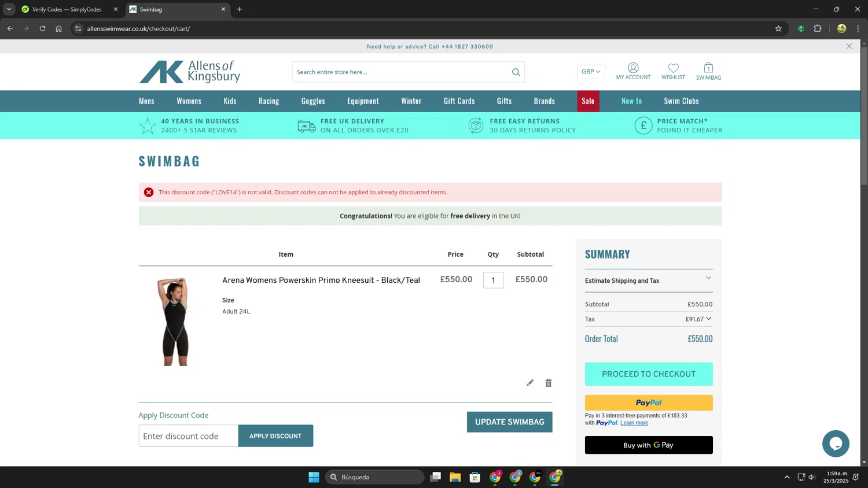
Task: Click Proceed to Checkout
Action: tap(649, 374)
